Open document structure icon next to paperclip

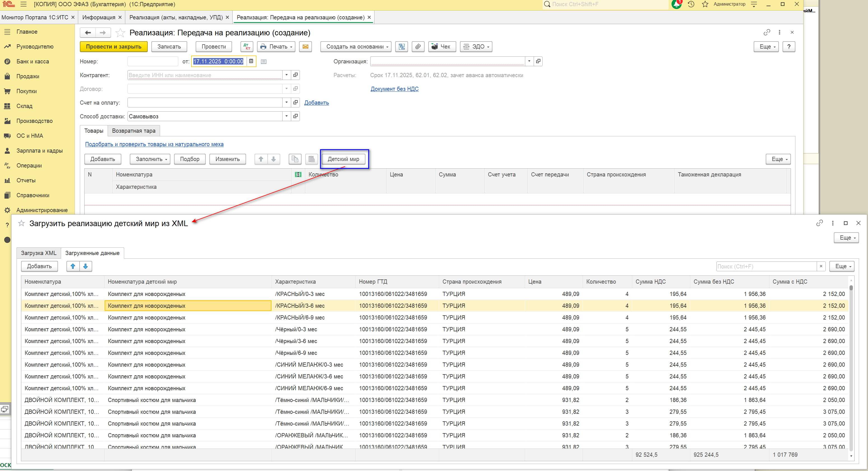pyautogui.click(x=401, y=47)
